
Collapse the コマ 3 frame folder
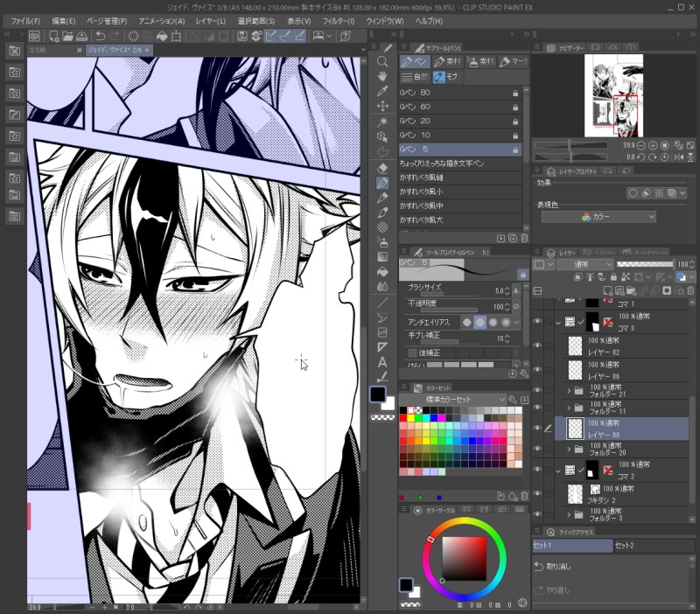558,322
